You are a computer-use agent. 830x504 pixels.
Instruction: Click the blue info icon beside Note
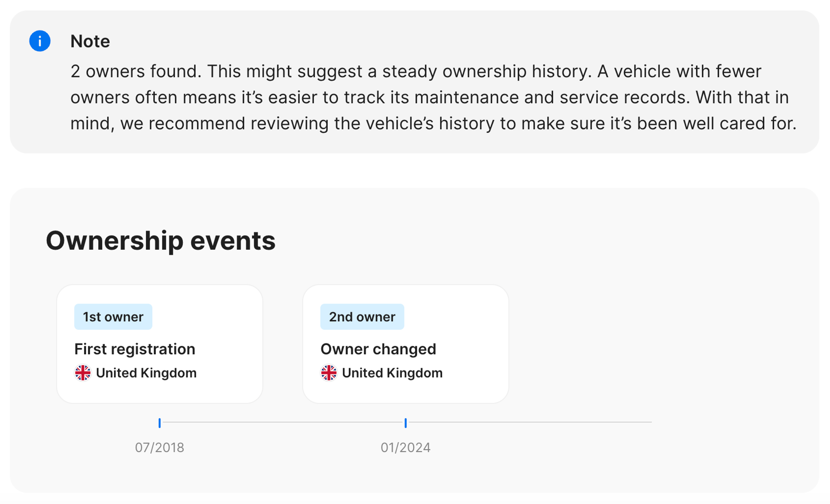40,41
